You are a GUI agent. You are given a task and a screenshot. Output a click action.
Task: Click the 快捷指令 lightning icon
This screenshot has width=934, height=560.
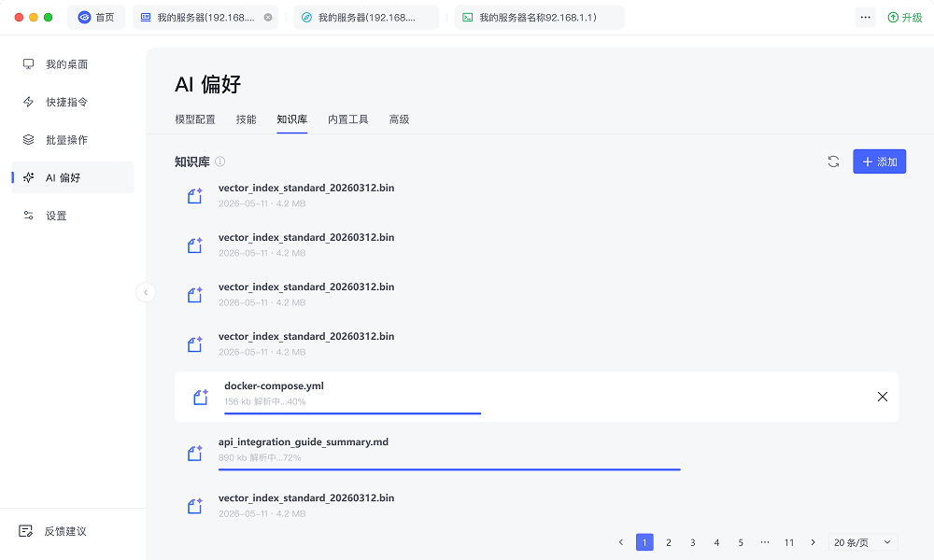(28, 102)
